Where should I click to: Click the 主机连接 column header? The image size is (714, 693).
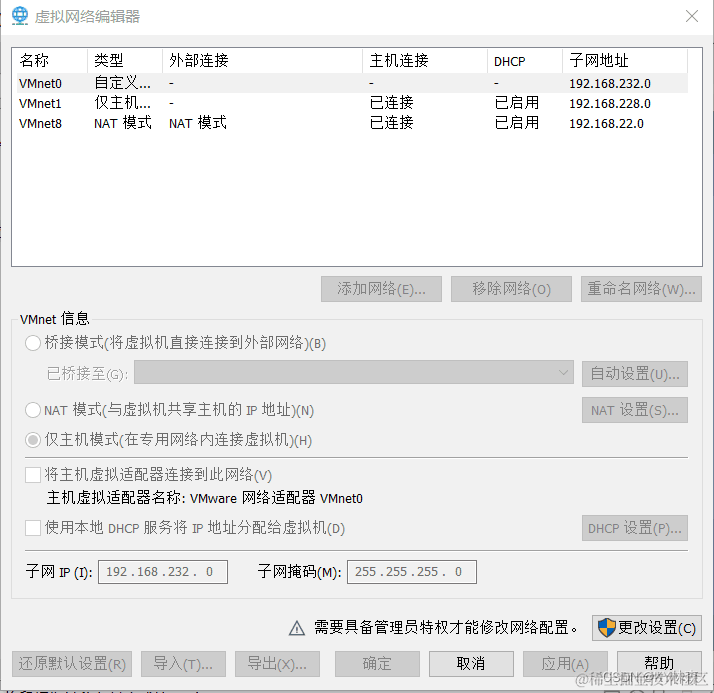tap(425, 60)
